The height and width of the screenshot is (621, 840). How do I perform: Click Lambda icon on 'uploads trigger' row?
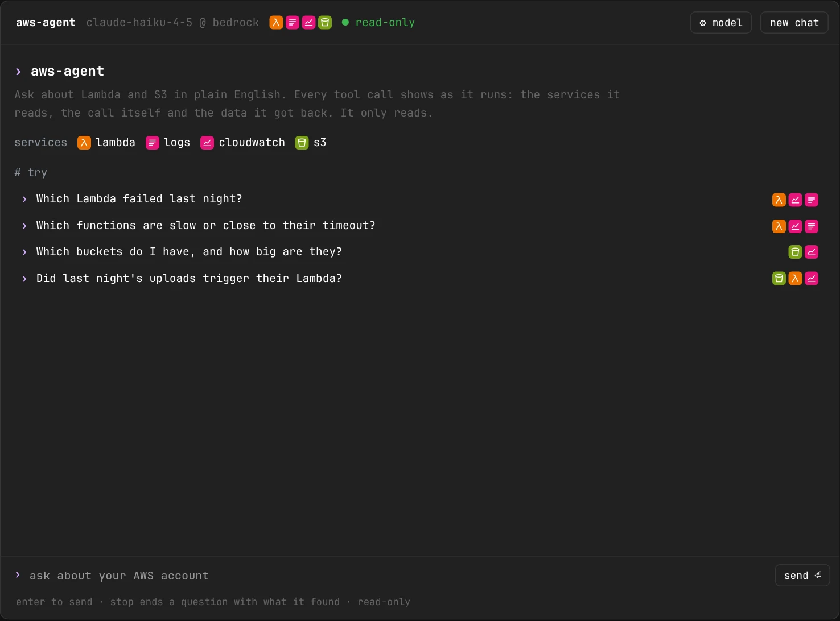pos(796,279)
